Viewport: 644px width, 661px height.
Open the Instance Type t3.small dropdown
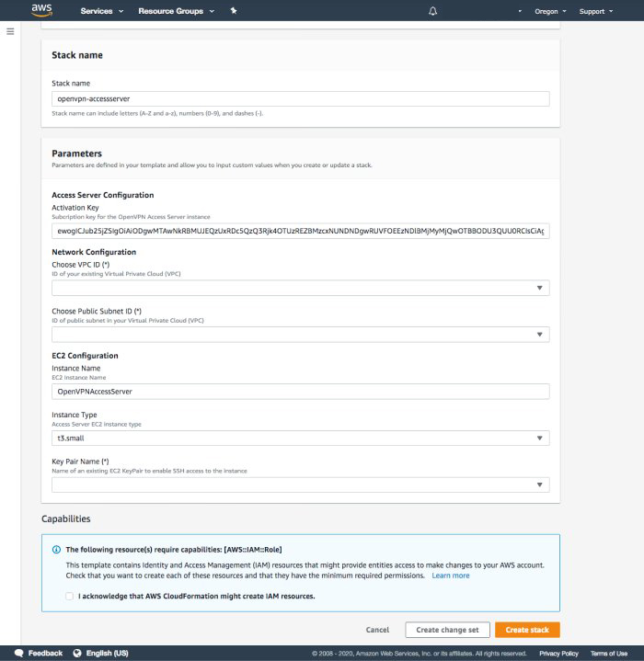coord(301,439)
